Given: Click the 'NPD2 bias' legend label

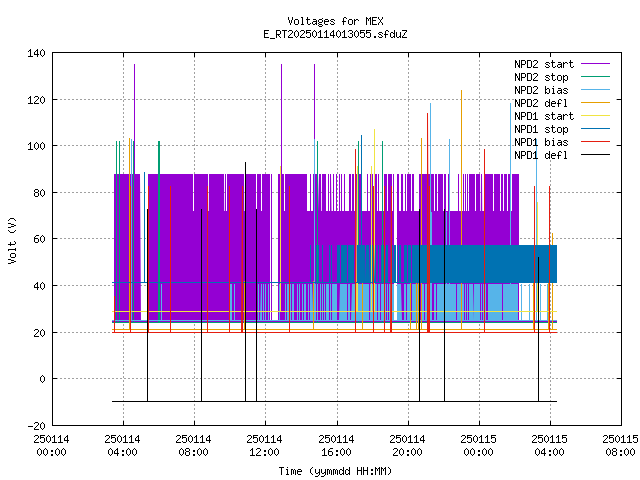Looking at the screenshot, I should point(541,90).
